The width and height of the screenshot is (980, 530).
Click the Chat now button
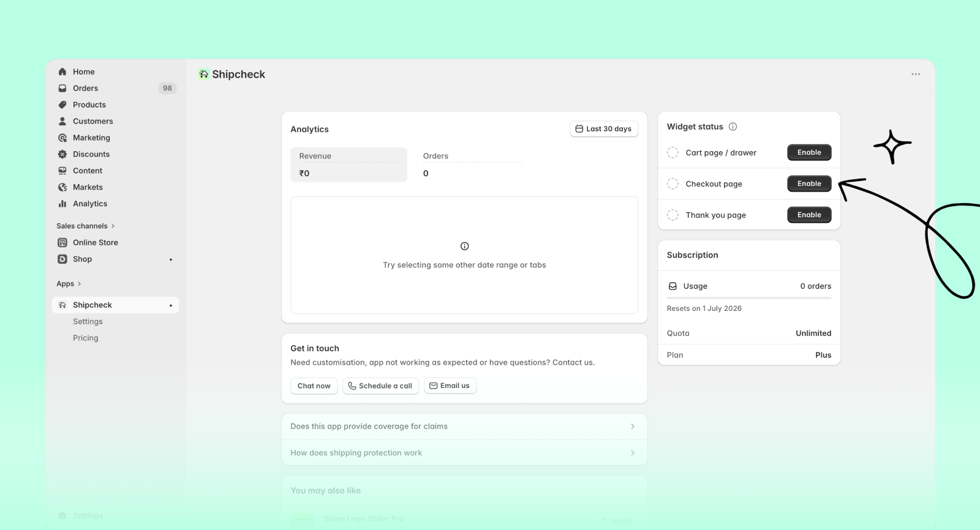314,386
